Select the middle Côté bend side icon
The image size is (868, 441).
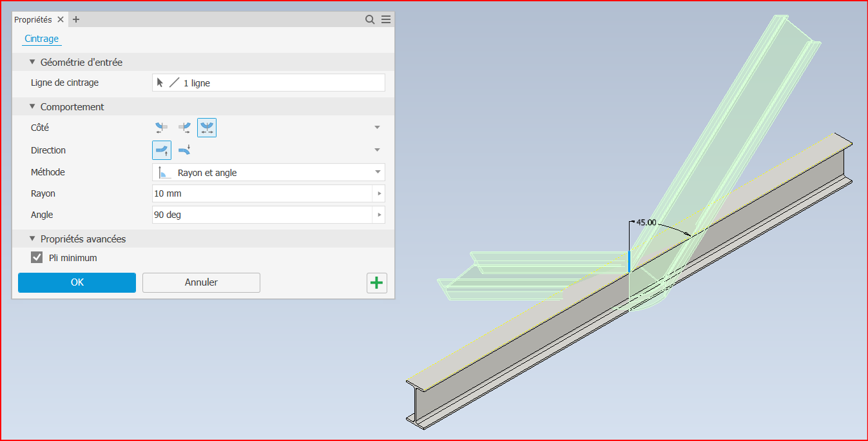click(184, 128)
